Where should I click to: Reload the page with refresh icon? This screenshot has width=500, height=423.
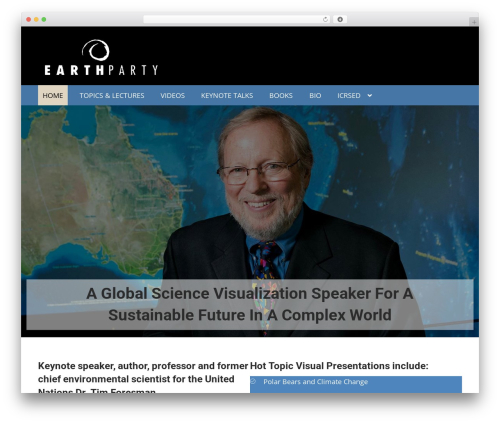click(x=325, y=20)
